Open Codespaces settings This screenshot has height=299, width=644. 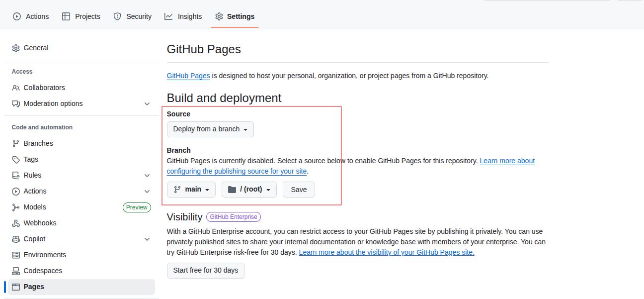81,271
